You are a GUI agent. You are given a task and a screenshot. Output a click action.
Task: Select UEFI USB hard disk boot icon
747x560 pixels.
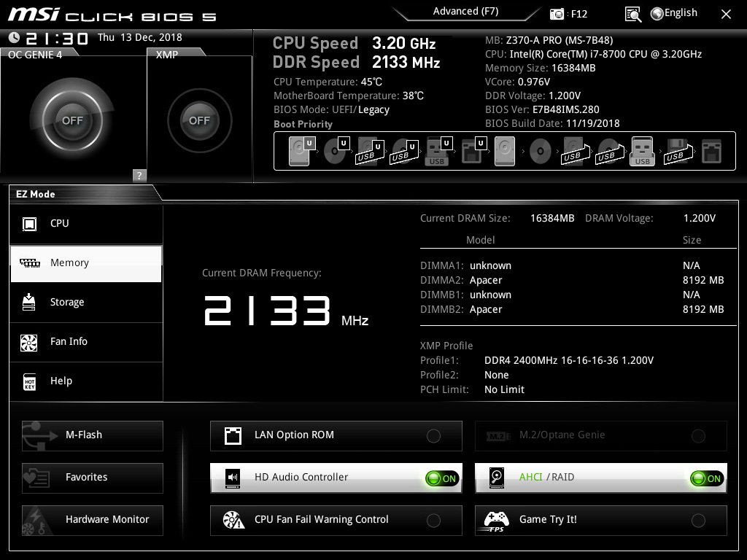click(x=370, y=152)
